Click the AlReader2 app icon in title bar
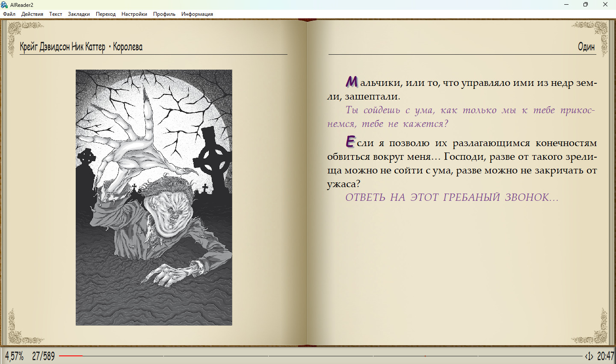Image resolution: width=616 pixels, height=364 pixels. pos(4,5)
